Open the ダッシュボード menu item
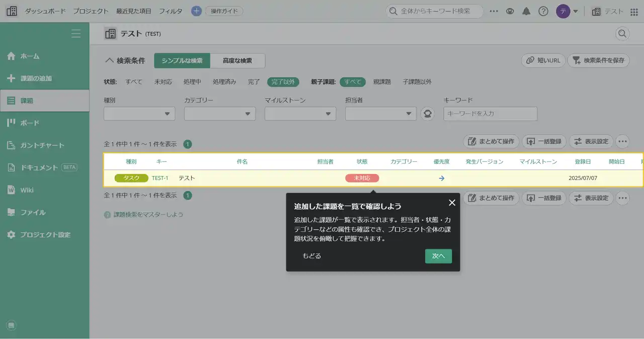 (45, 11)
